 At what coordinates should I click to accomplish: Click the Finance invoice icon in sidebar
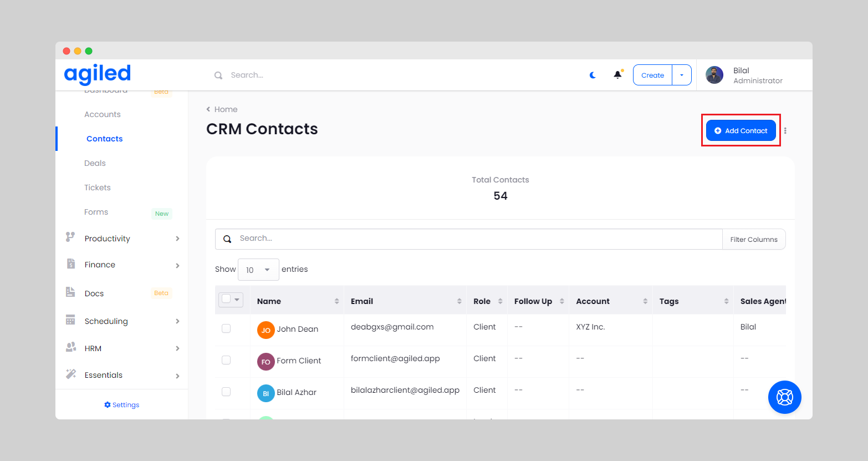(x=71, y=264)
